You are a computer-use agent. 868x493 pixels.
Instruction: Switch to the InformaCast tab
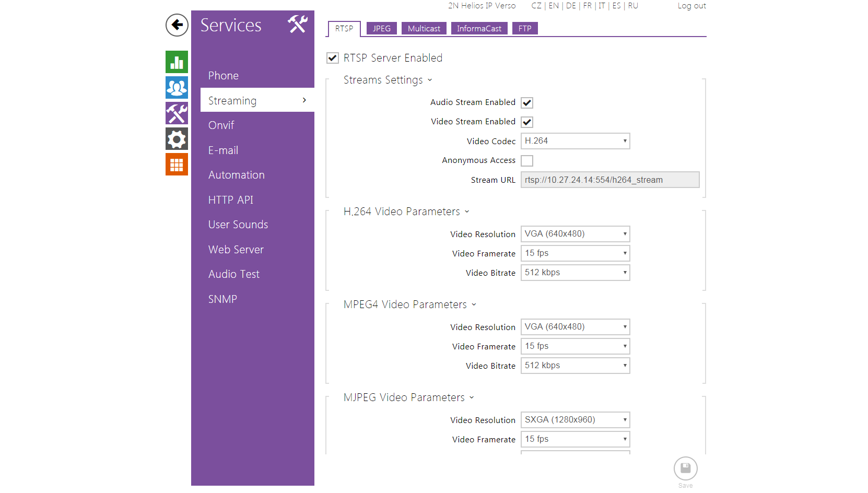pos(478,29)
